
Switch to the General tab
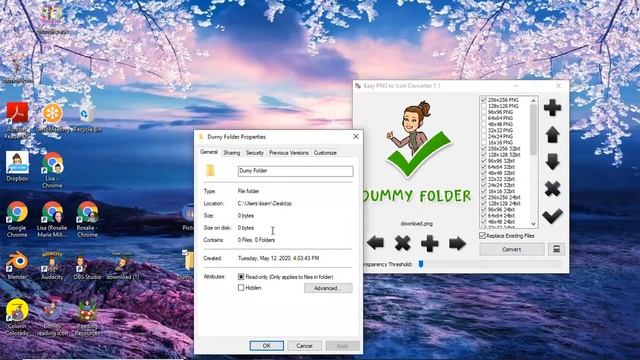pyautogui.click(x=209, y=152)
